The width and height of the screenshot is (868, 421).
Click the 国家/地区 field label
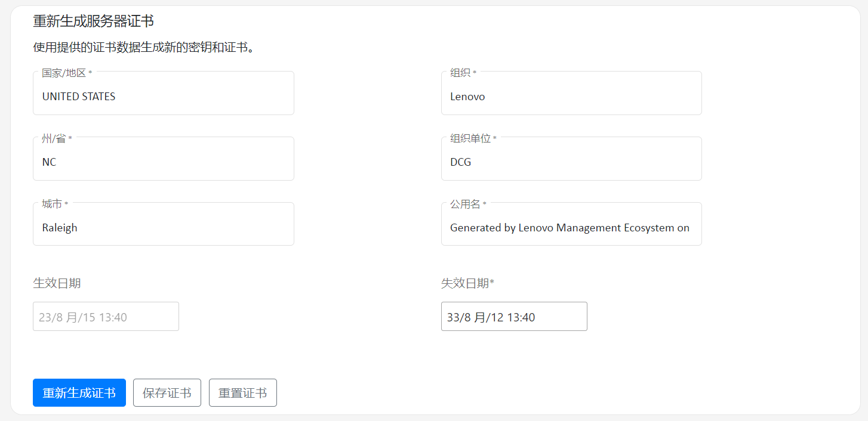[67, 73]
